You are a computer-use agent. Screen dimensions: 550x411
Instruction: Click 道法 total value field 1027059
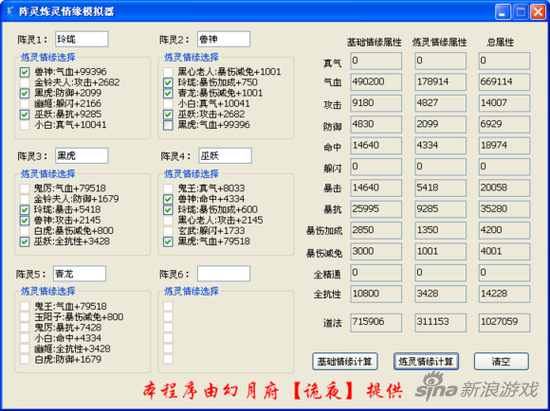pyautogui.click(x=504, y=323)
